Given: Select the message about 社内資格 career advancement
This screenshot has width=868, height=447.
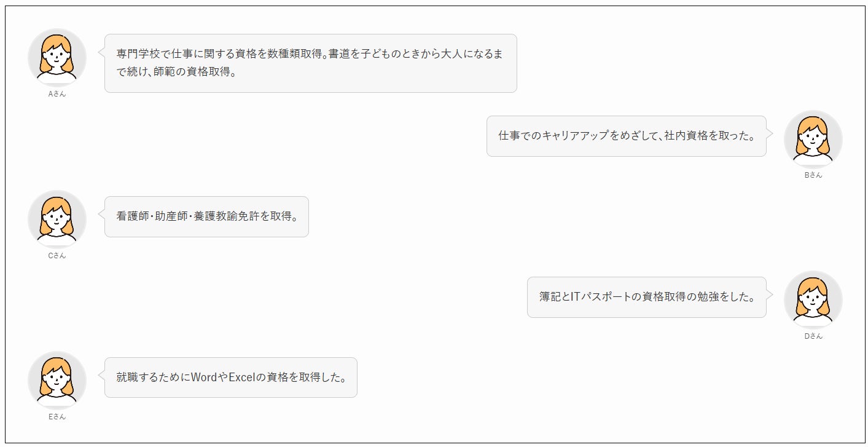Looking at the screenshot, I should 626,136.
